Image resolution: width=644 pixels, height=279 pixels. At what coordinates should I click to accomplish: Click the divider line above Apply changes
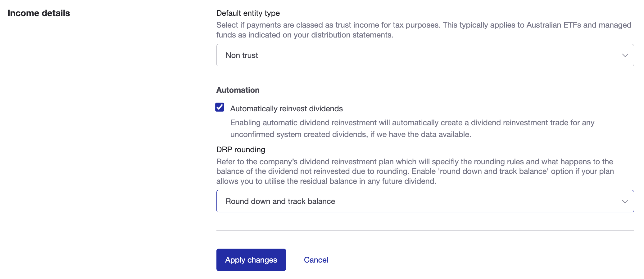[425, 230]
